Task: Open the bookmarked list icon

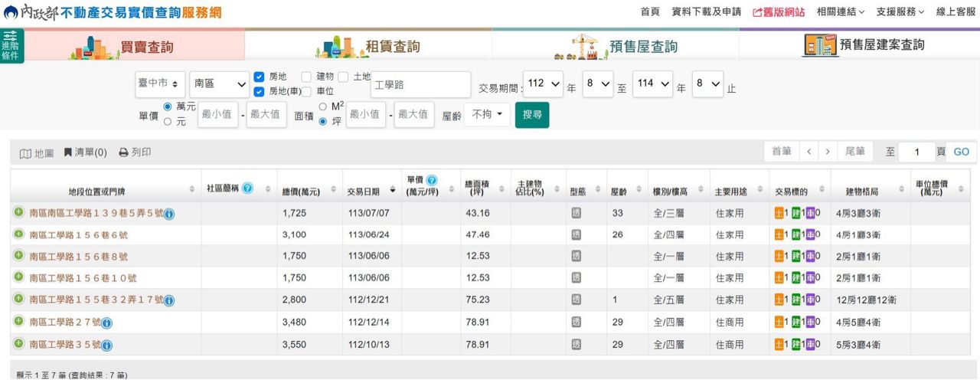Action: point(68,152)
